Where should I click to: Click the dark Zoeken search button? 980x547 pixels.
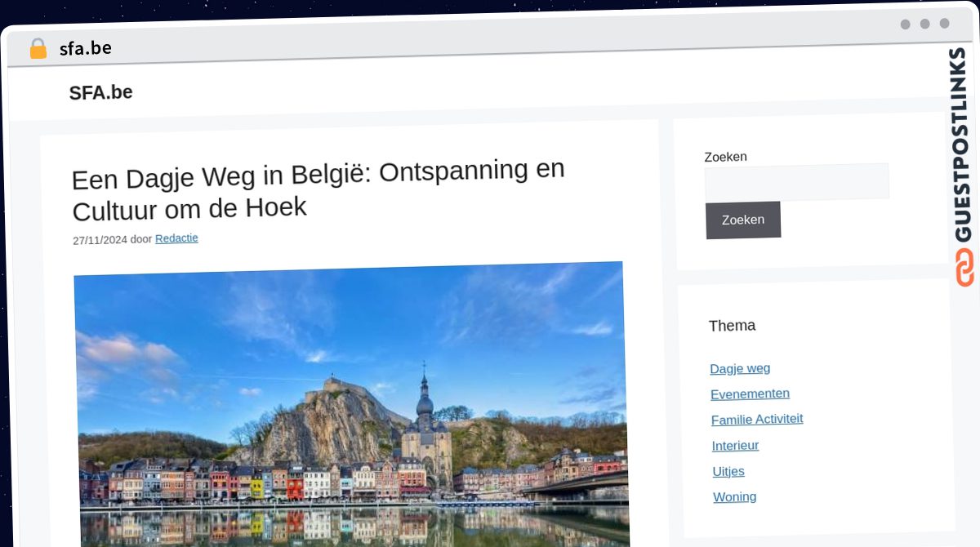coord(743,220)
